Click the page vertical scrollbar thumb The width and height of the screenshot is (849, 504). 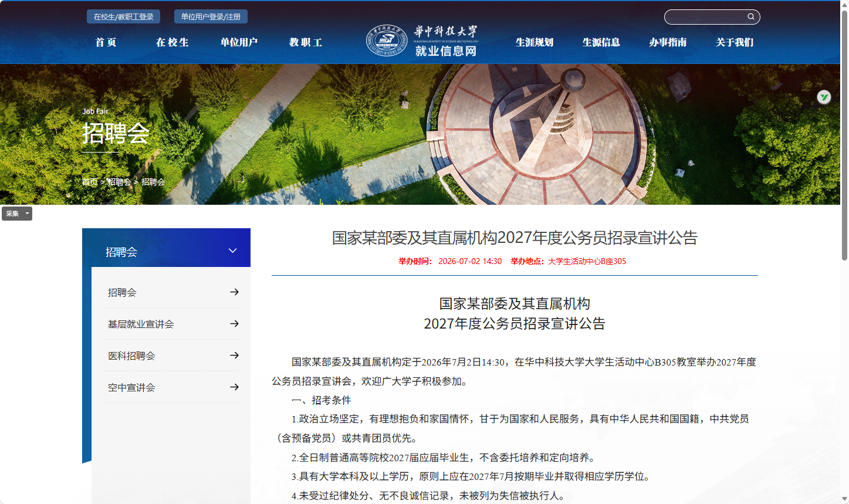[x=844, y=135]
